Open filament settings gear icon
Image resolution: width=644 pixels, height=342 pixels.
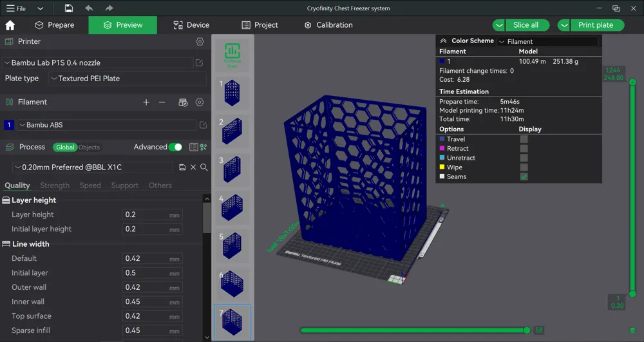pyautogui.click(x=200, y=102)
